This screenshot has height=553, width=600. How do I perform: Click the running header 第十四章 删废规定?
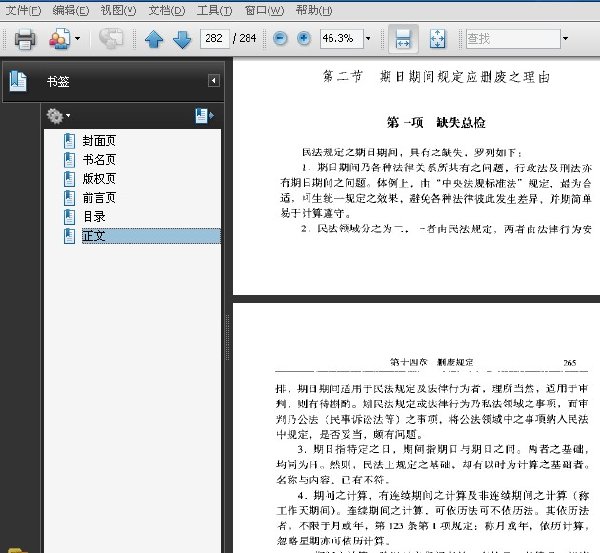(x=432, y=362)
